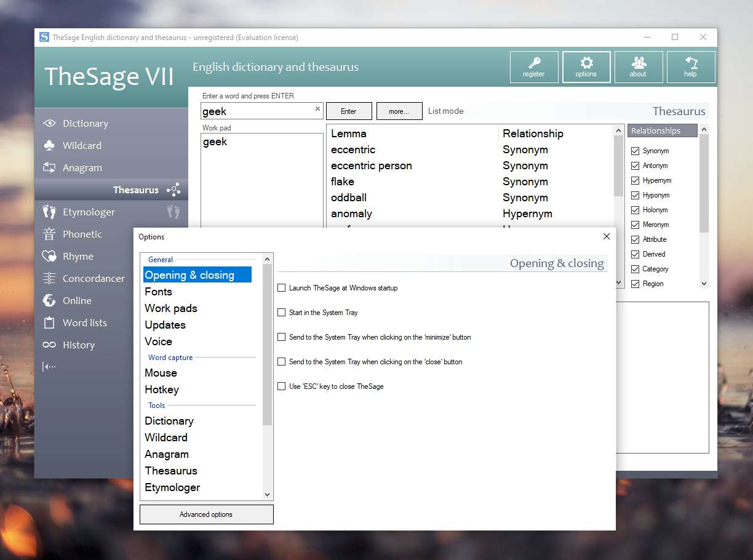Image resolution: width=753 pixels, height=560 pixels.
Task: Click TheSage app icon in title bar
Action: click(x=44, y=37)
